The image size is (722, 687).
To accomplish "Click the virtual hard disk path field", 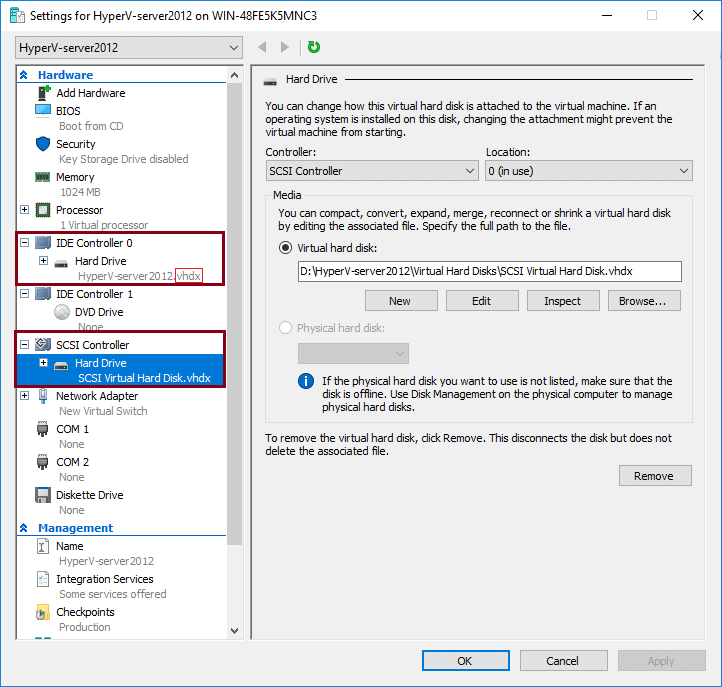I will (488, 271).
